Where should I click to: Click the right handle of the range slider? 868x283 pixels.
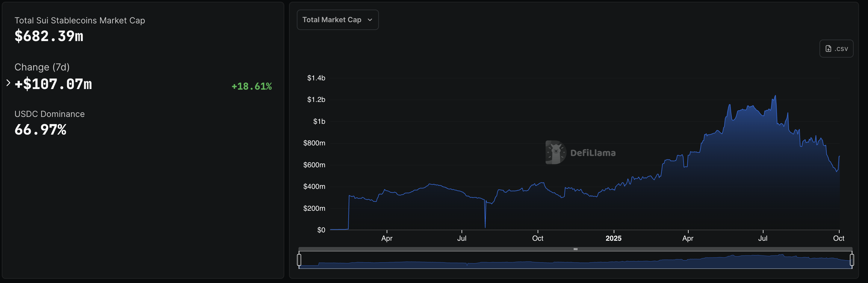point(852,260)
